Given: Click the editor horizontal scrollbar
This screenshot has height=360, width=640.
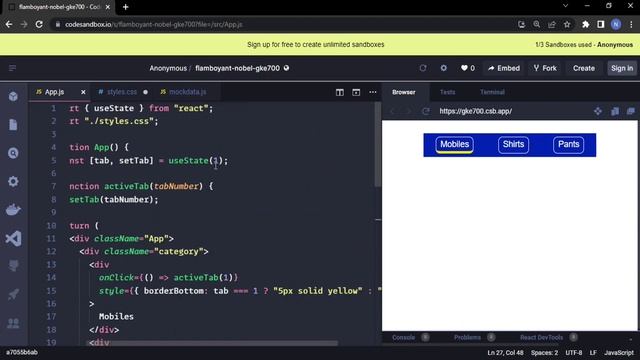Looking at the screenshot, I should pos(212,343).
